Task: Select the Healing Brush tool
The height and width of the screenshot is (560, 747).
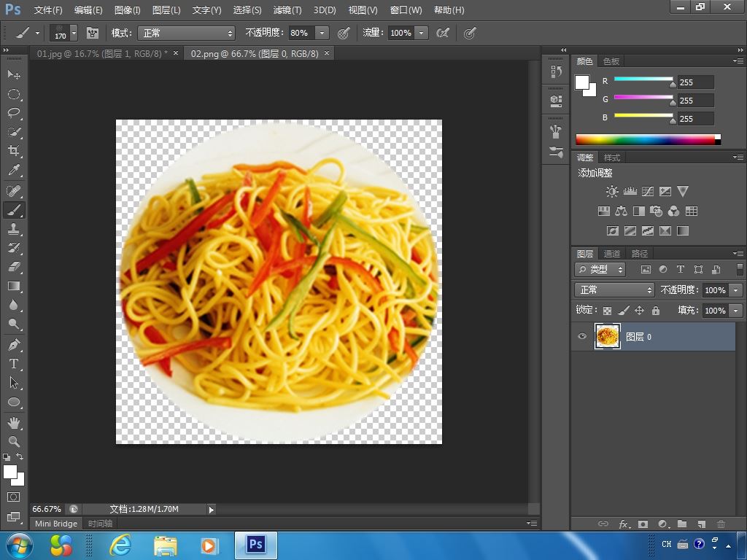Action: pyautogui.click(x=14, y=191)
